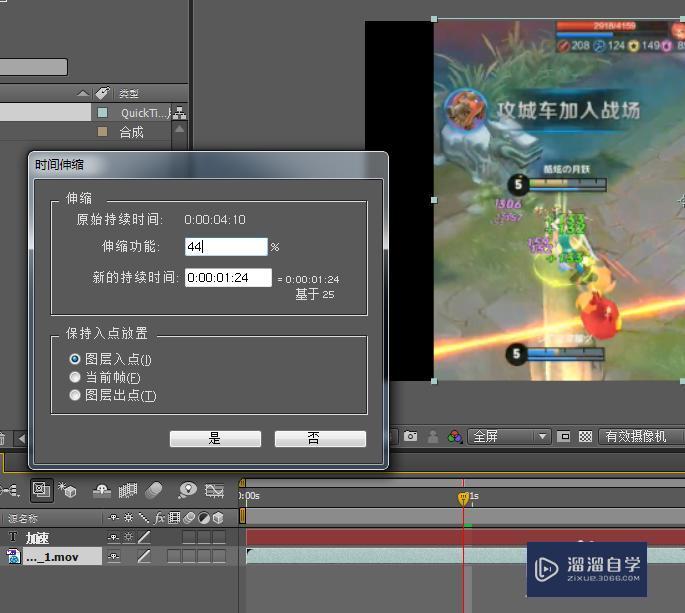685x613 pixels.
Task: Open brainstorm lightbulb icon
Action: click(x=188, y=490)
